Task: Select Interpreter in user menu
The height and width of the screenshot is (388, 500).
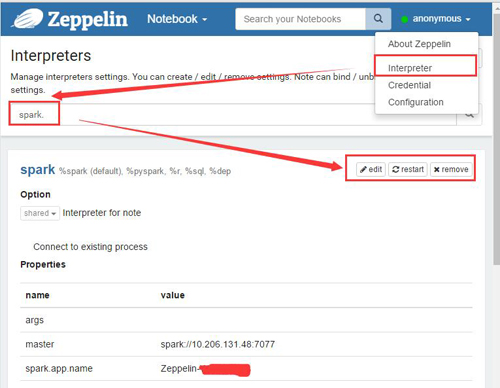Action: 410,68
